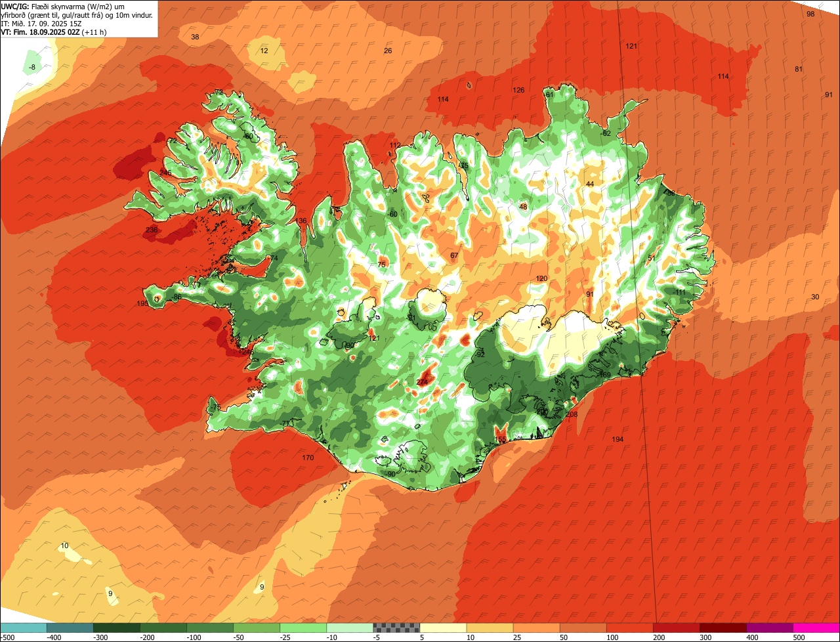Click the map value -92 west of the glacier
Screen dimensions: 840x642
480,354
